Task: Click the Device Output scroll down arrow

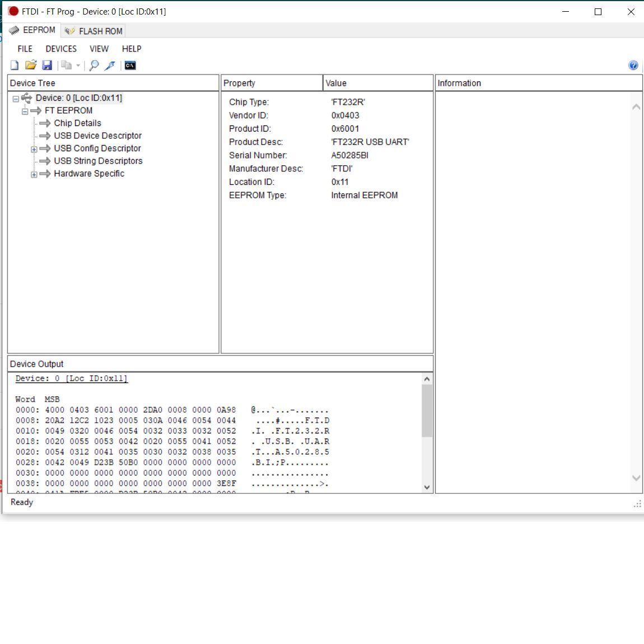Action: pyautogui.click(x=427, y=487)
